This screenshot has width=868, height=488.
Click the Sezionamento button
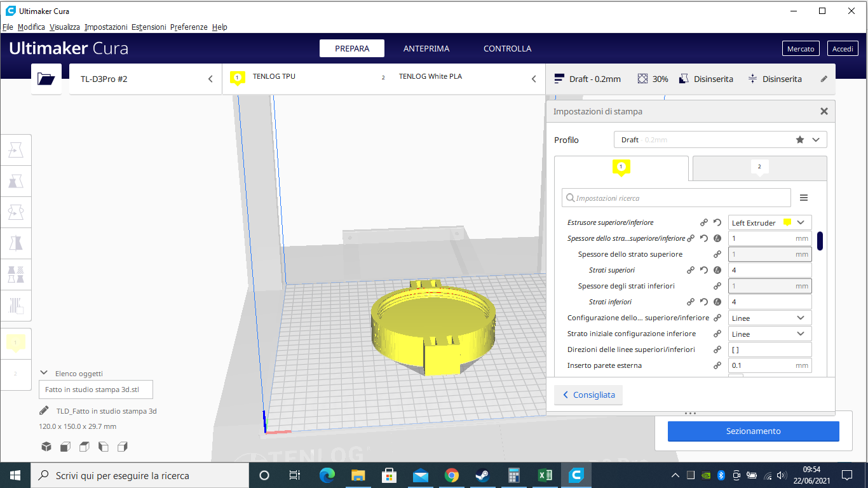[753, 431]
